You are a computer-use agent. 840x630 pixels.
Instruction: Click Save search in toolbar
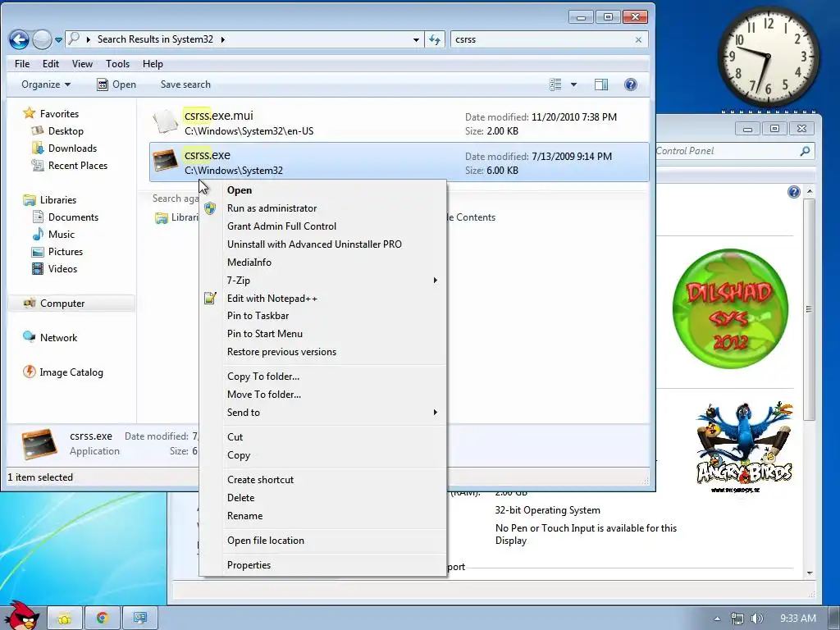click(185, 84)
